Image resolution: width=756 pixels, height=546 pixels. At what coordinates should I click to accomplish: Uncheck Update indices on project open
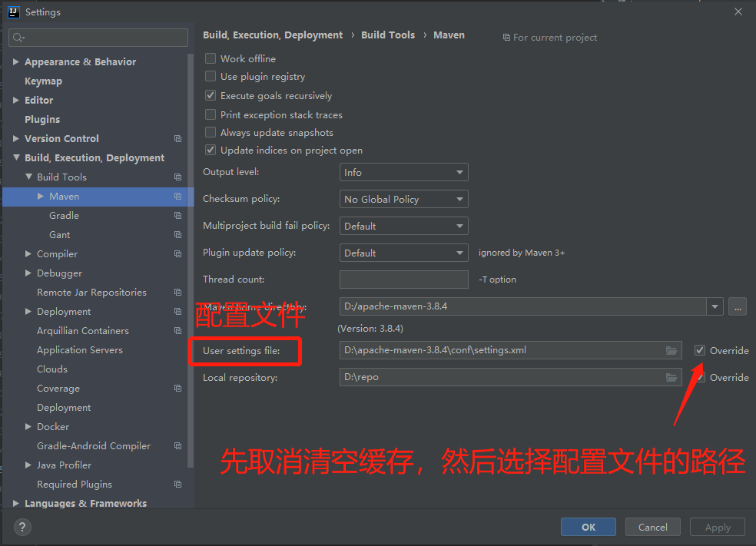[211, 150]
